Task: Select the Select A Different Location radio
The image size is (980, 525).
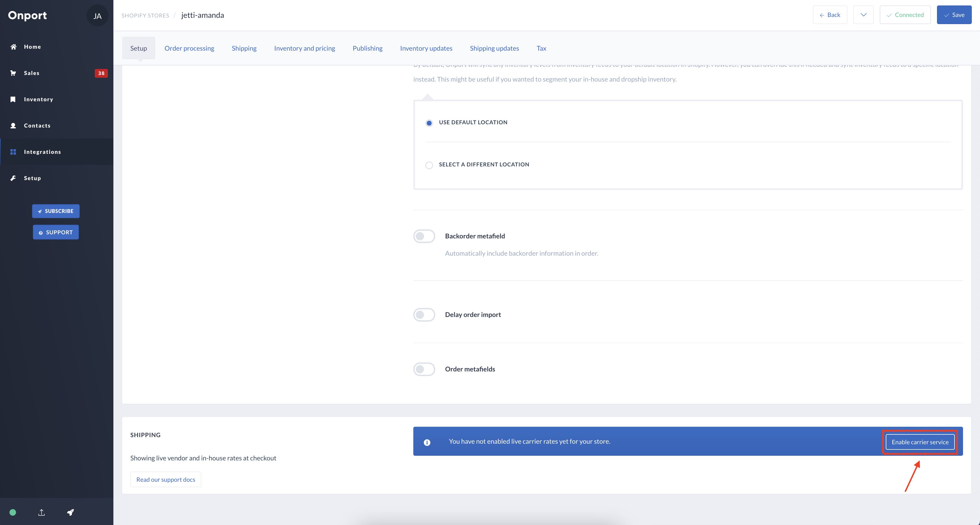Action: point(429,165)
